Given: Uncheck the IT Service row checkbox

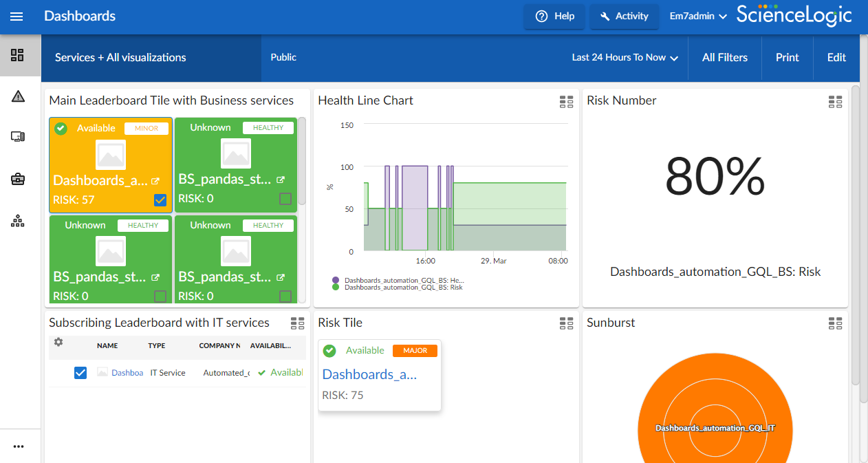Looking at the screenshot, I should click(80, 373).
